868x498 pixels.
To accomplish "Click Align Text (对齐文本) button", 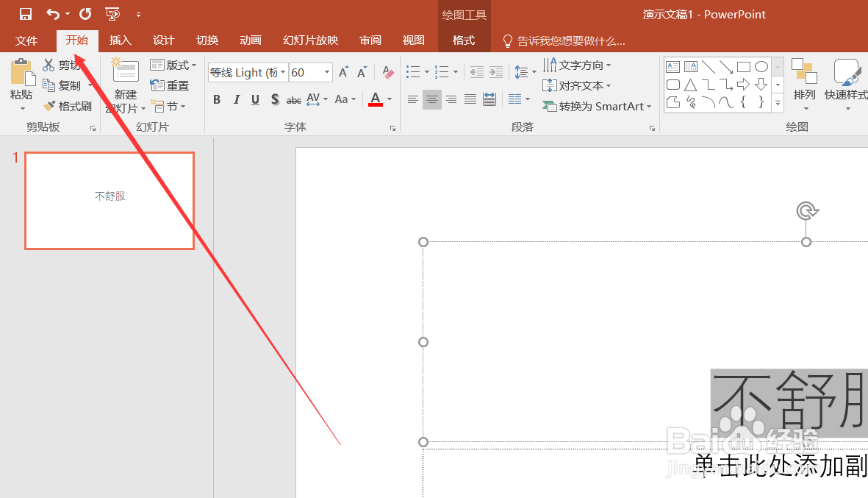I will 576,85.
